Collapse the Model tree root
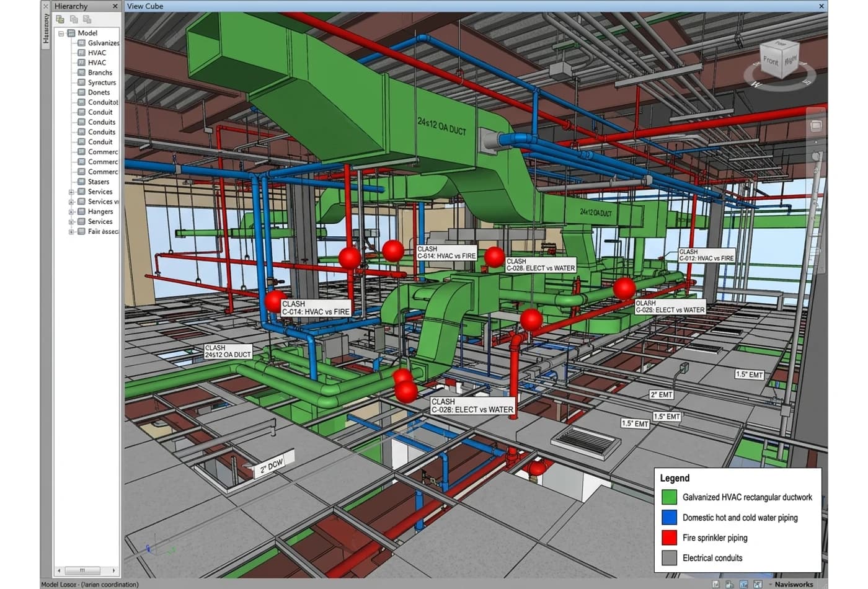 (61, 33)
